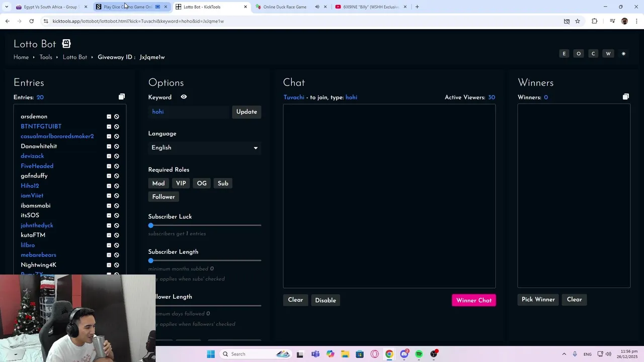Open the browser tab search dropdown

(x=7, y=7)
